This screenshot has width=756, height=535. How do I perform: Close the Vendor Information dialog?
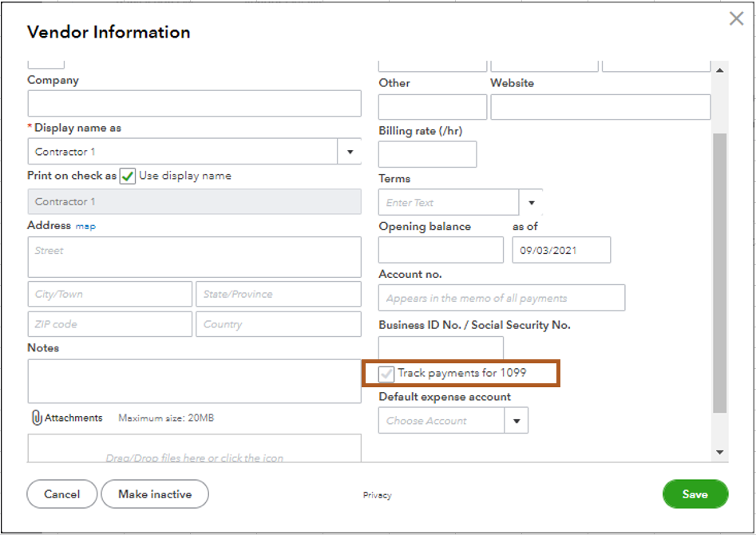pyautogui.click(x=736, y=18)
